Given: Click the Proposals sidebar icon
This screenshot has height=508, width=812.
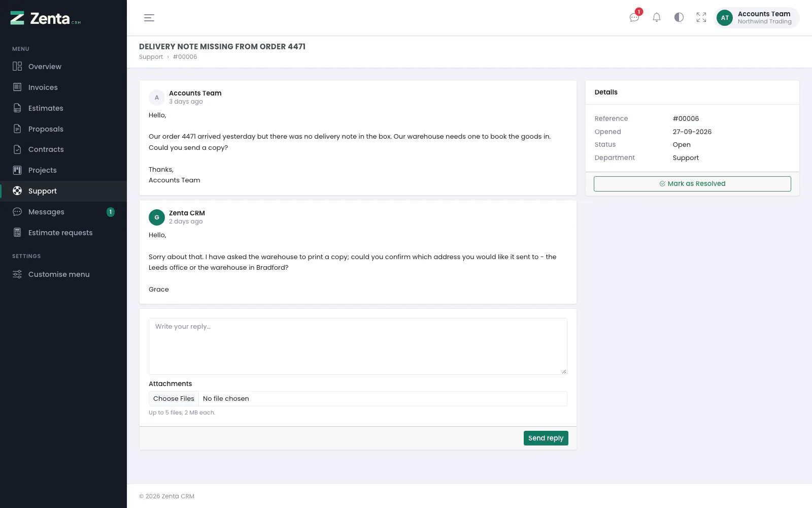Looking at the screenshot, I should [17, 129].
